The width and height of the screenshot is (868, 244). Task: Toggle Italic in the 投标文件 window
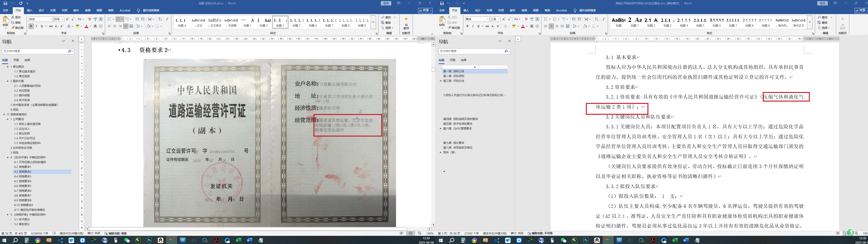pos(36,26)
